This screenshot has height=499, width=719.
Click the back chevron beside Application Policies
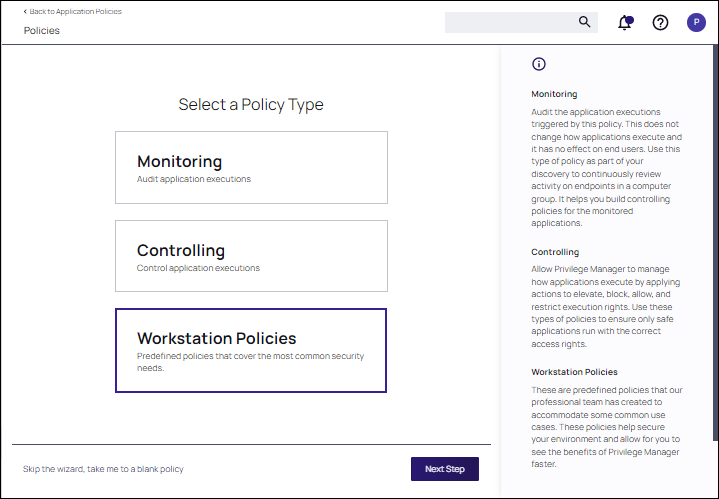coord(25,11)
